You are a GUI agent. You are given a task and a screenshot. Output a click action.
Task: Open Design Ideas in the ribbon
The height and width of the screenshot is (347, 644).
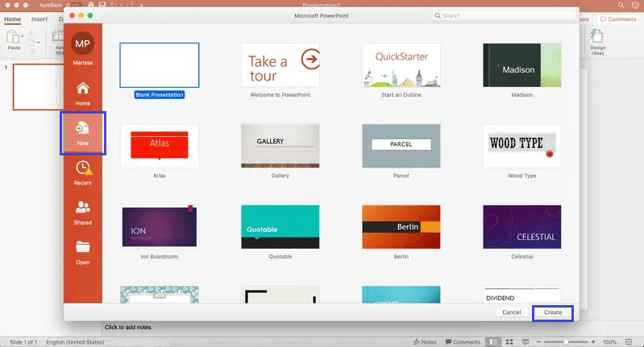[597, 42]
